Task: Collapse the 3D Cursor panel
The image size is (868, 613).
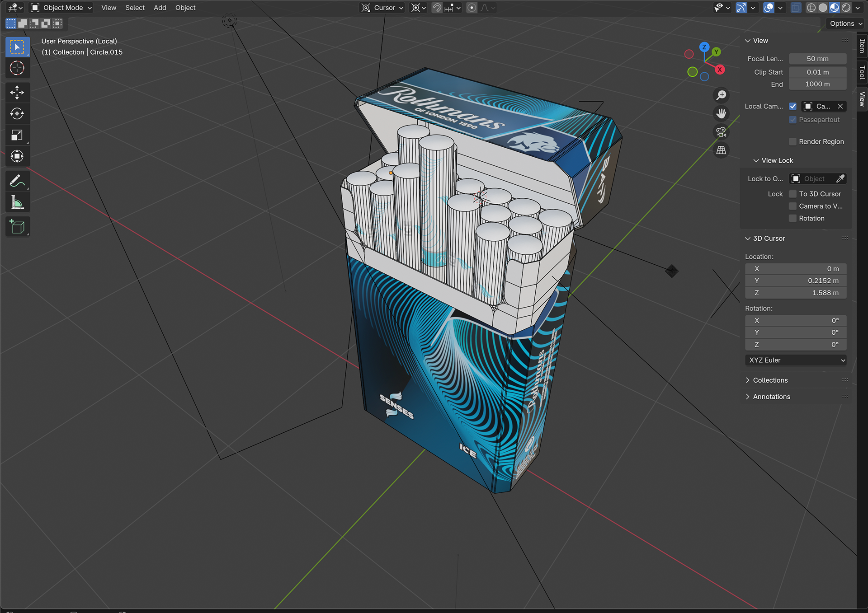Action: tap(765, 239)
